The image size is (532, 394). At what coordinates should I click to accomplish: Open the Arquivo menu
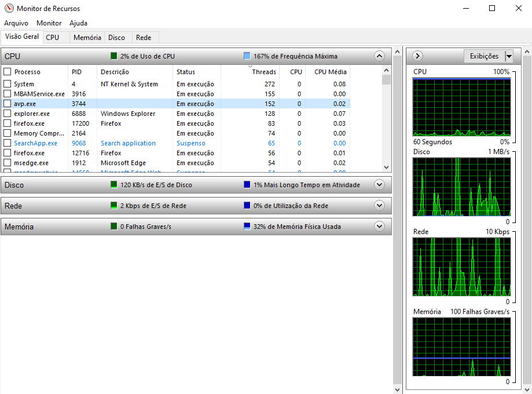[16, 23]
